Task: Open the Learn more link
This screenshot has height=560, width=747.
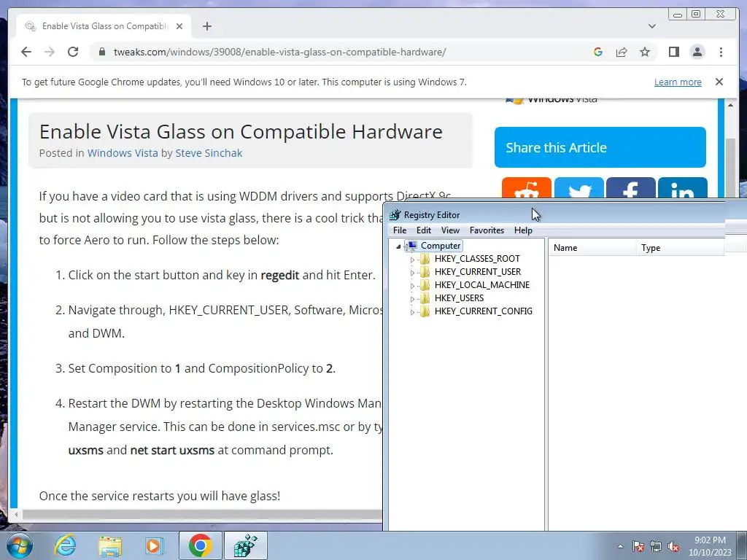Action: pos(678,82)
